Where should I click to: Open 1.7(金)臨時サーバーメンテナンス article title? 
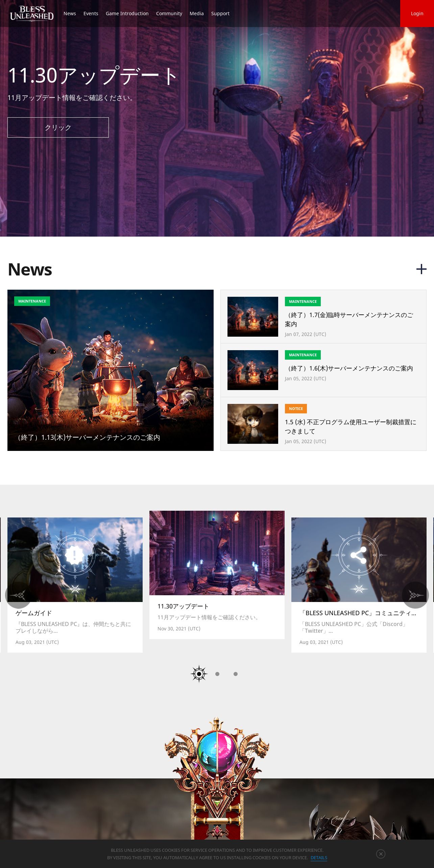click(x=349, y=319)
